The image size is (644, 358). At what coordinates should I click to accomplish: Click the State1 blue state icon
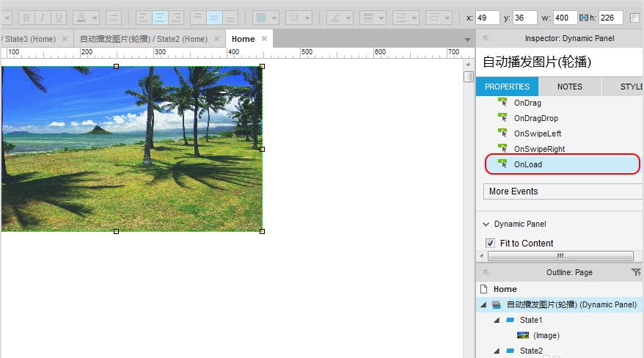point(510,320)
